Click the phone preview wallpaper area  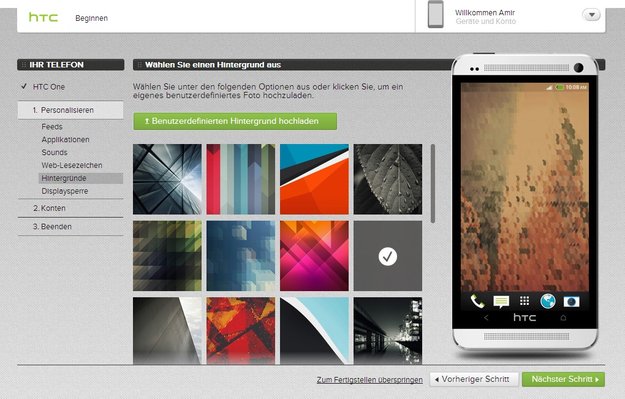(x=525, y=187)
